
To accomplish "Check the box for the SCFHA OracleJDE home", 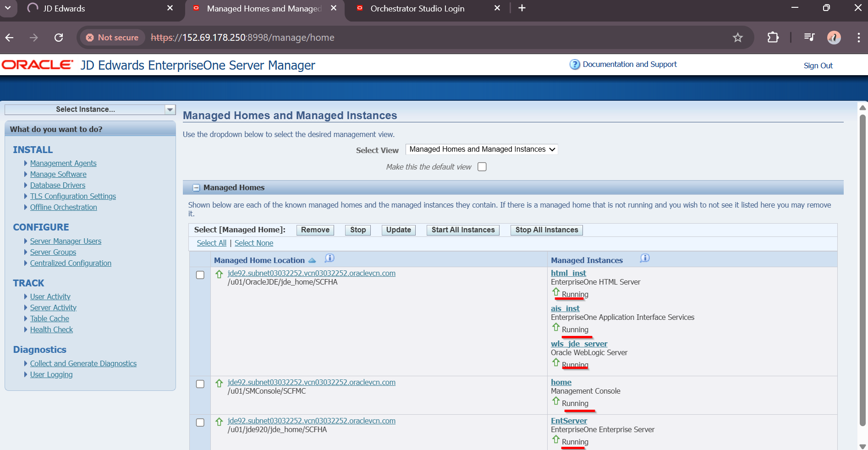I will 200,275.
